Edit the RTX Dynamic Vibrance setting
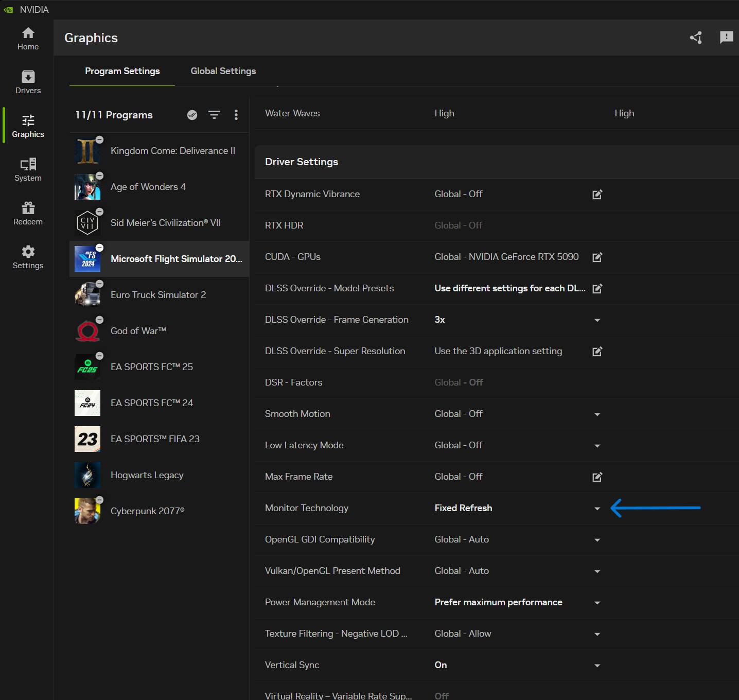Image resolution: width=739 pixels, height=700 pixels. coord(597,195)
